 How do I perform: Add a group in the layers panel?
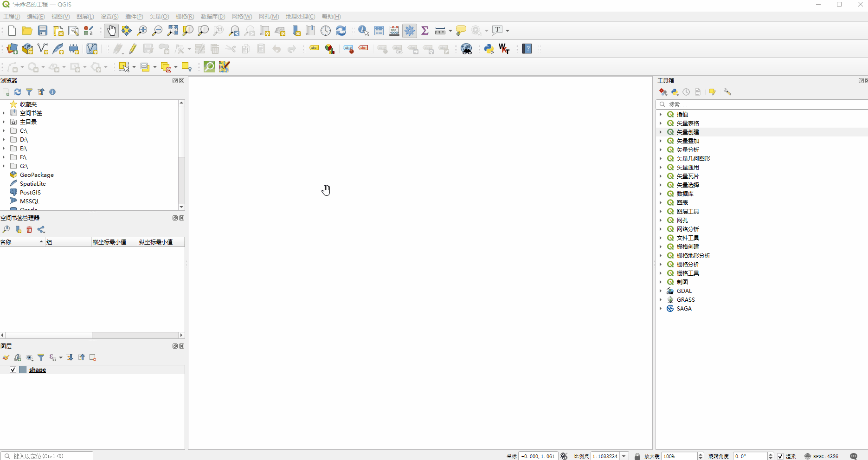coord(18,357)
